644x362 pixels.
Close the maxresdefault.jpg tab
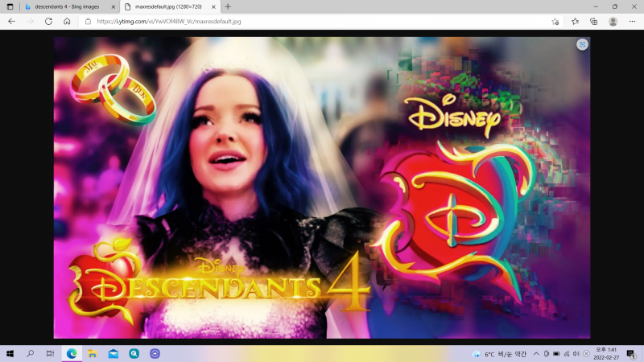[x=215, y=6]
